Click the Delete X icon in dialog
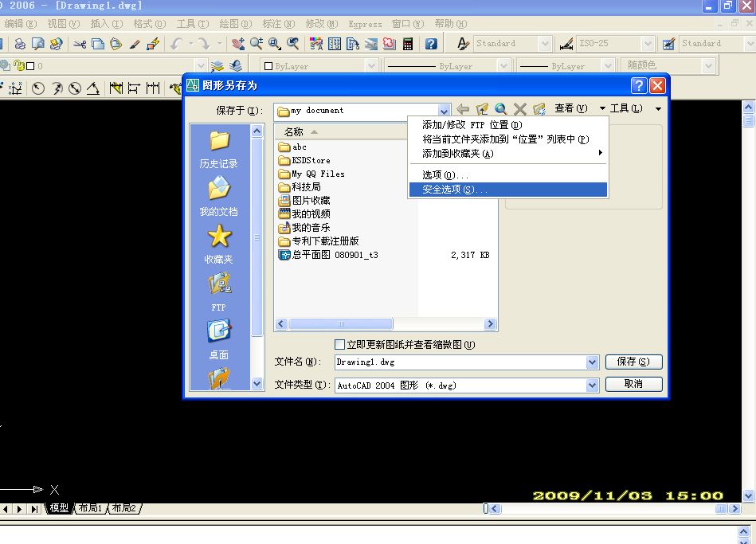The width and height of the screenshot is (756, 544). (x=519, y=109)
